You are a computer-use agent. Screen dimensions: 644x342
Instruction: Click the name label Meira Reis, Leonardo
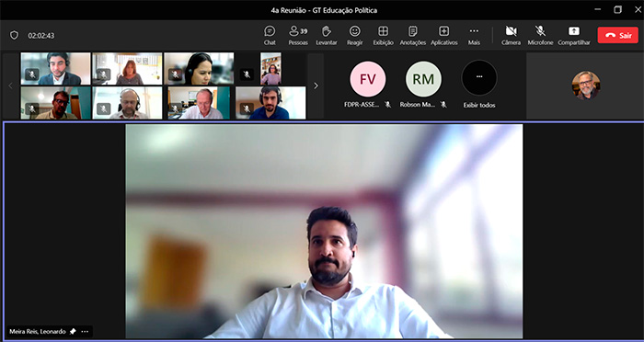click(38, 331)
